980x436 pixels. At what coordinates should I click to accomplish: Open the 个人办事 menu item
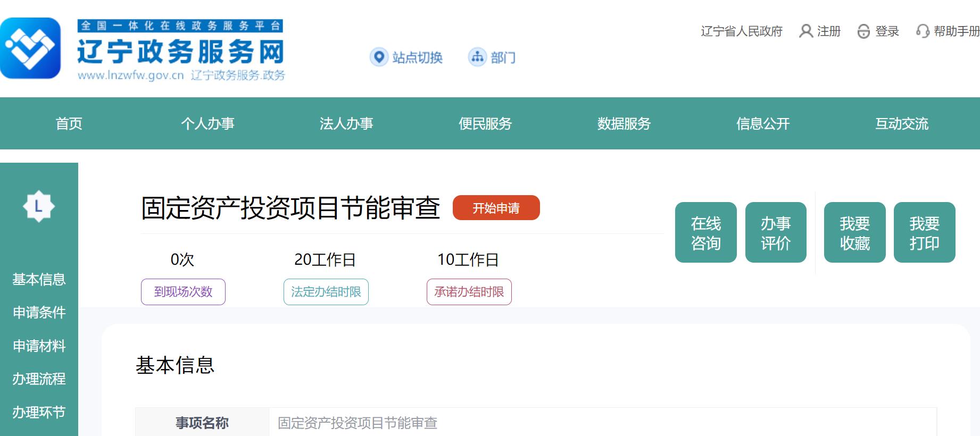[x=207, y=124]
